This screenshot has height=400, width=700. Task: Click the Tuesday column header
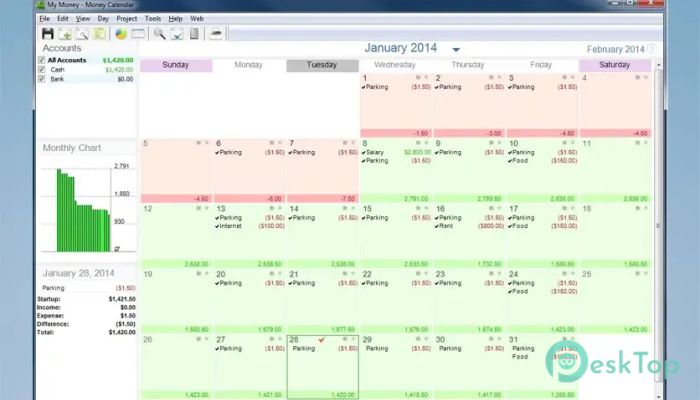[322, 65]
